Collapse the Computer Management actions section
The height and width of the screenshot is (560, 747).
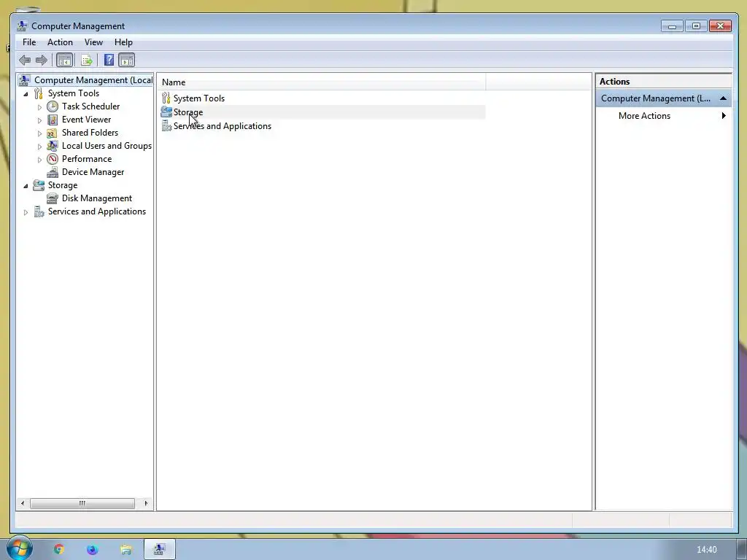click(723, 98)
